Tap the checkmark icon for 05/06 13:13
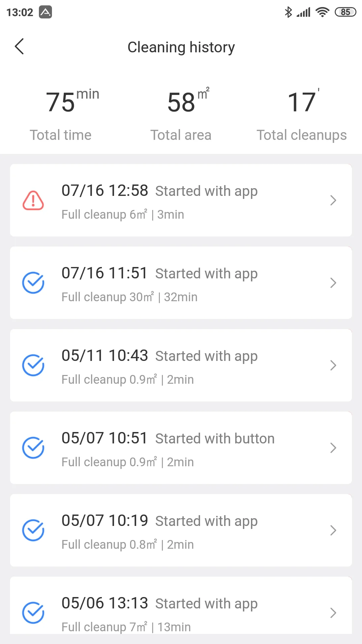This screenshot has height=644, width=362. pyautogui.click(x=33, y=613)
